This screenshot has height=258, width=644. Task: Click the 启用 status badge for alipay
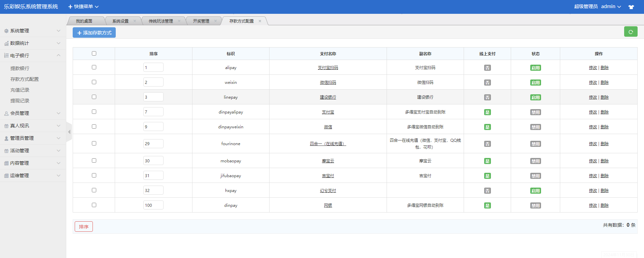(x=535, y=68)
